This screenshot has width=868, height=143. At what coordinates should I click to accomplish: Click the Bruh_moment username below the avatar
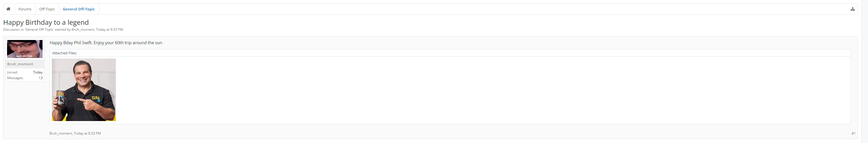pyautogui.click(x=20, y=64)
